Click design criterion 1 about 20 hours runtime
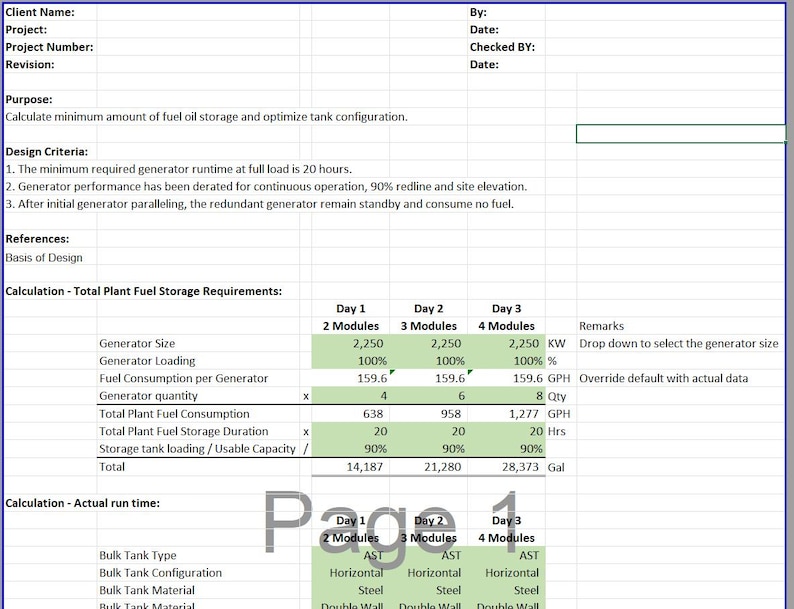This screenshot has height=609, width=794. (x=179, y=169)
